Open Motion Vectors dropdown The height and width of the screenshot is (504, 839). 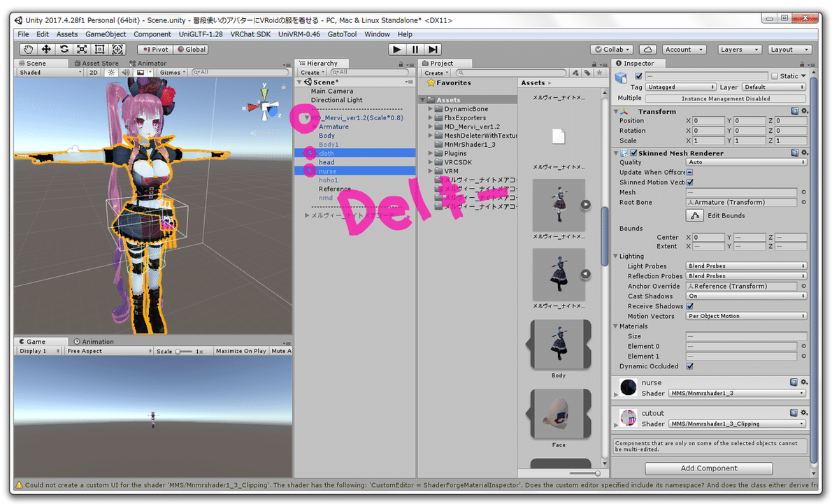(747, 316)
